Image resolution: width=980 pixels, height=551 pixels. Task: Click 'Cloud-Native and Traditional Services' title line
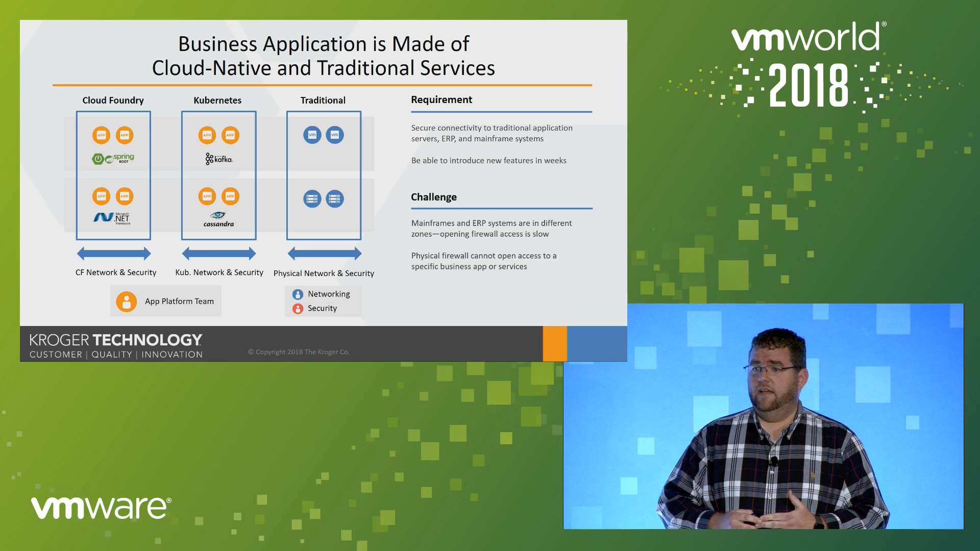point(324,68)
